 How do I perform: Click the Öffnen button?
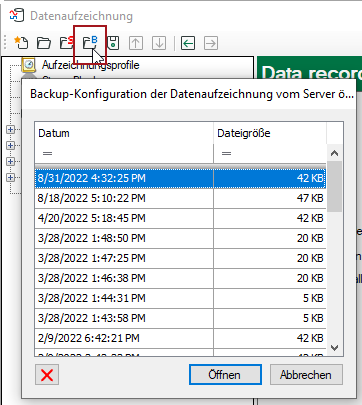pyautogui.click(x=225, y=375)
